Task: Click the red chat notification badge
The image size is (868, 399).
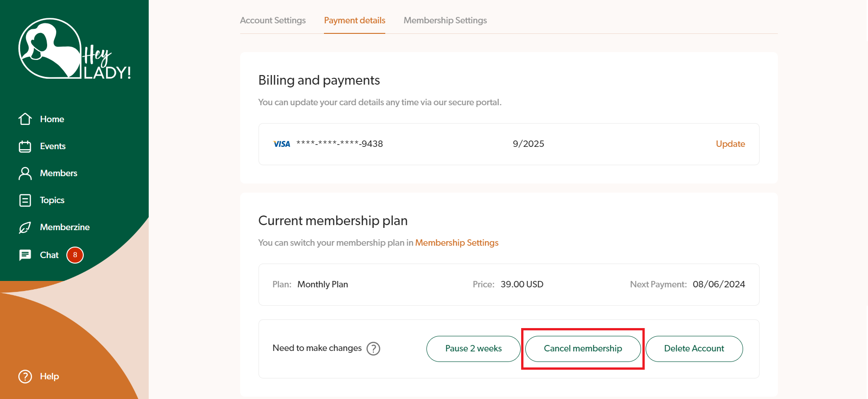Action: pos(75,255)
